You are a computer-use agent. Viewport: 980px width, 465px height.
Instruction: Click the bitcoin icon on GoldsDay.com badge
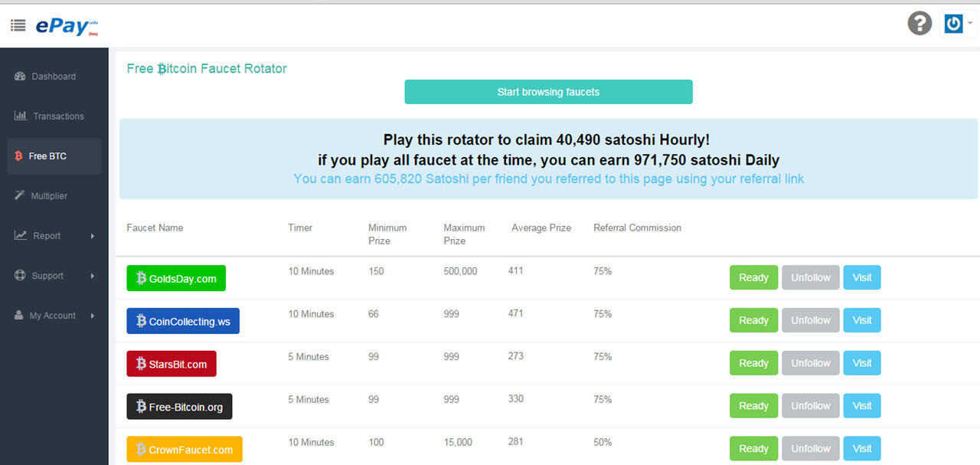click(x=141, y=278)
